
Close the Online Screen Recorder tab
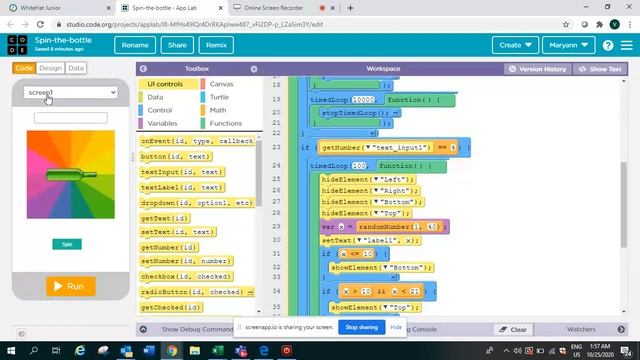[332, 8]
